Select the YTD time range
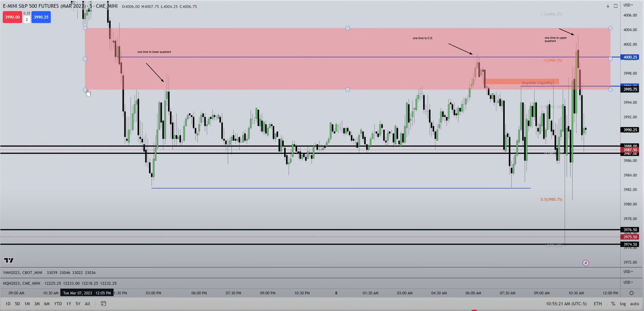 pos(58,304)
